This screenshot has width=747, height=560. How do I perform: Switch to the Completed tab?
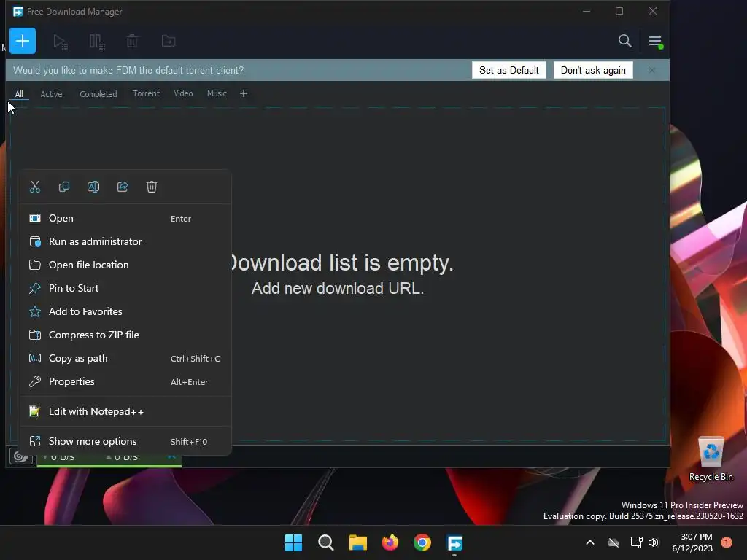[98, 94]
